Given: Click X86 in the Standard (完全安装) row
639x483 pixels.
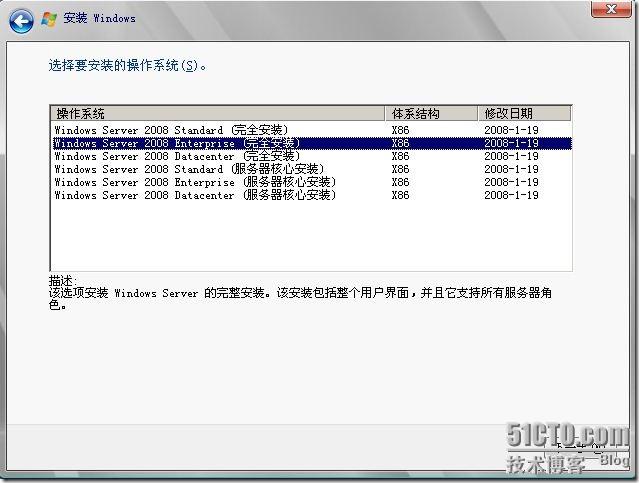Looking at the screenshot, I should coord(400,130).
